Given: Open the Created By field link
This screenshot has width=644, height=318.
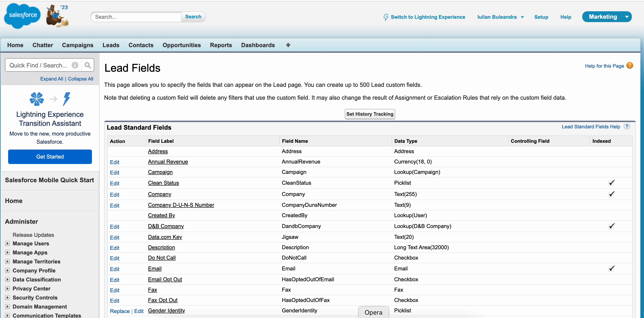Looking at the screenshot, I should (x=162, y=215).
